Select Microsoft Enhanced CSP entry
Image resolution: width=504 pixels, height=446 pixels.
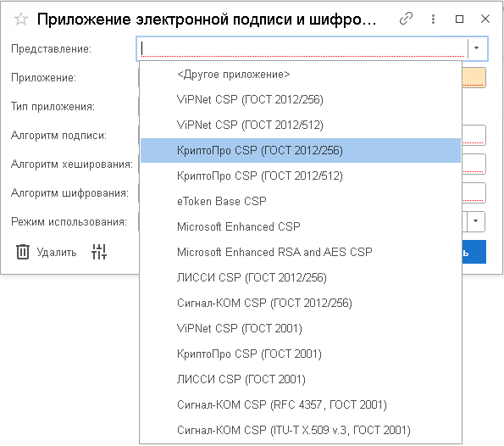coord(301,226)
